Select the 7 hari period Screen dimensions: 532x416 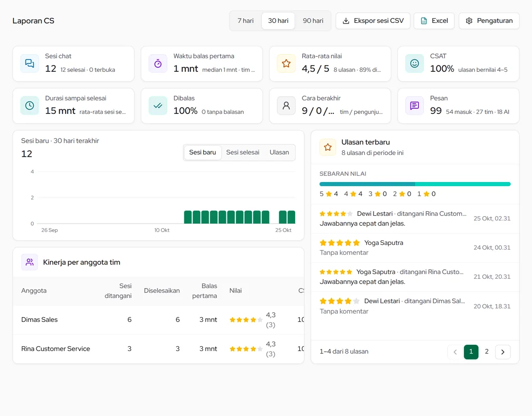click(x=246, y=21)
